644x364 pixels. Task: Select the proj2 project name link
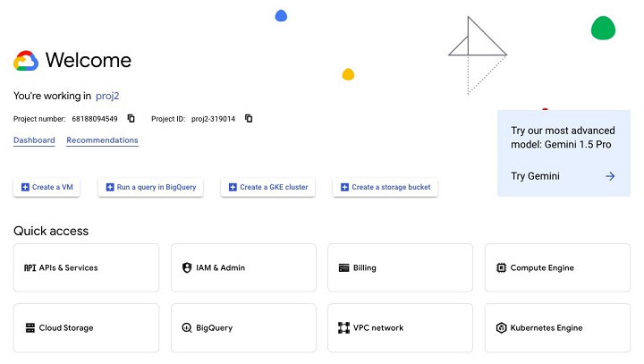(x=107, y=96)
